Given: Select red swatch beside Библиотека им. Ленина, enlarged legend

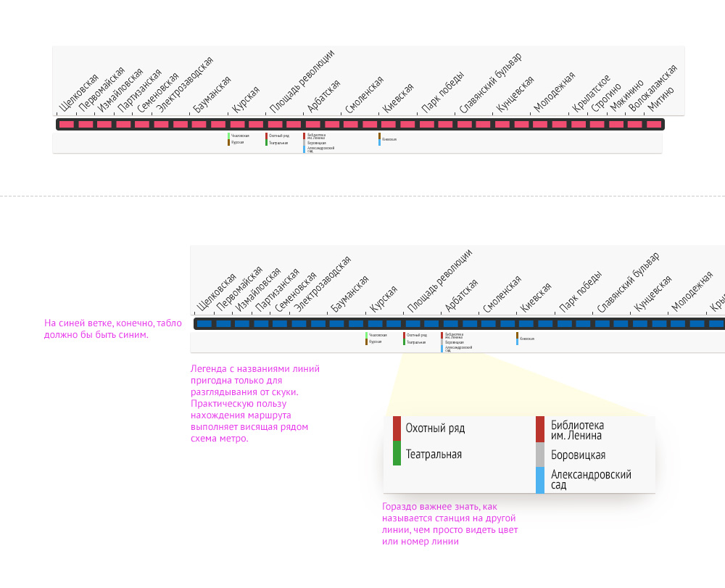Looking at the screenshot, I should (540, 429).
